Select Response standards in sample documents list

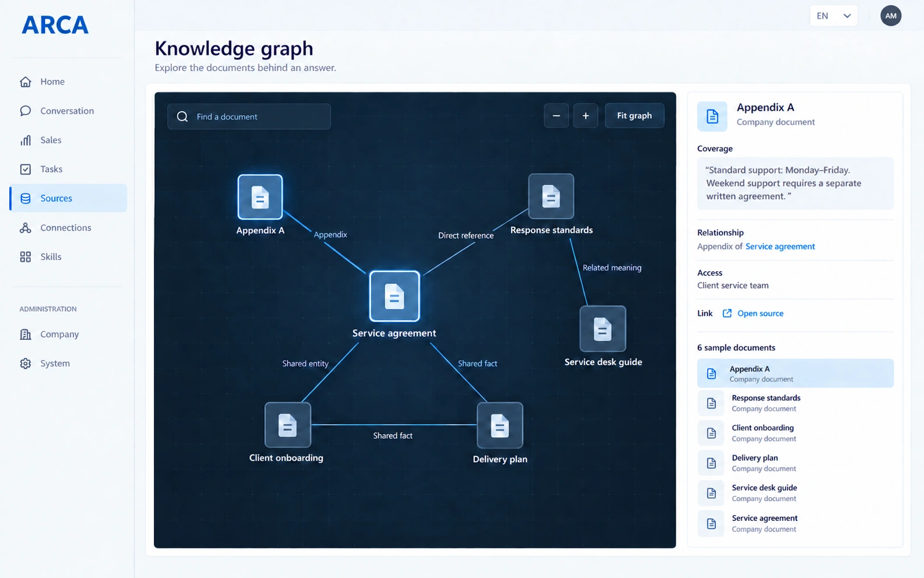coord(795,403)
